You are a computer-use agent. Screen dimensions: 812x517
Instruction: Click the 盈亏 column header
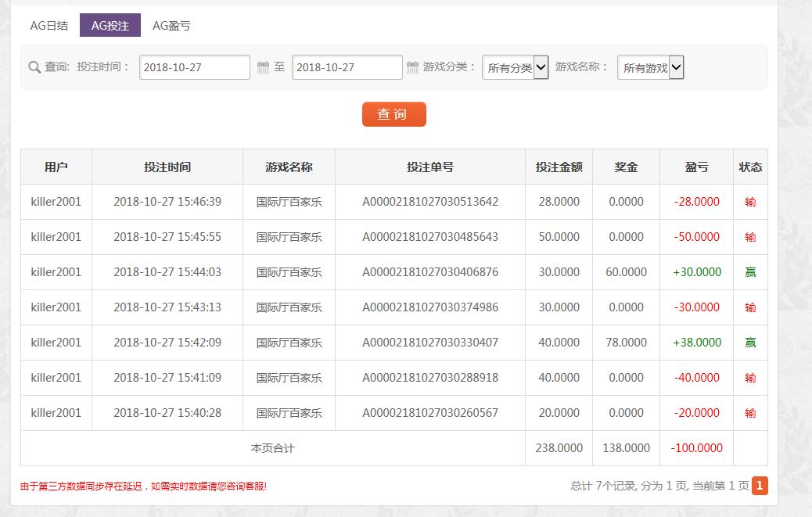point(696,167)
